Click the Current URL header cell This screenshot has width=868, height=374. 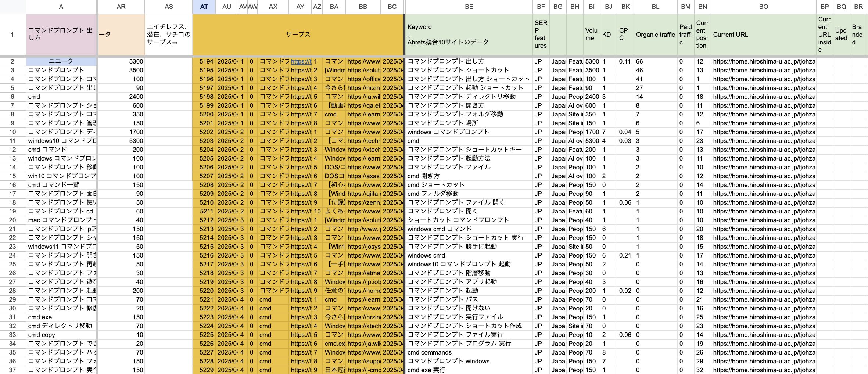point(763,35)
